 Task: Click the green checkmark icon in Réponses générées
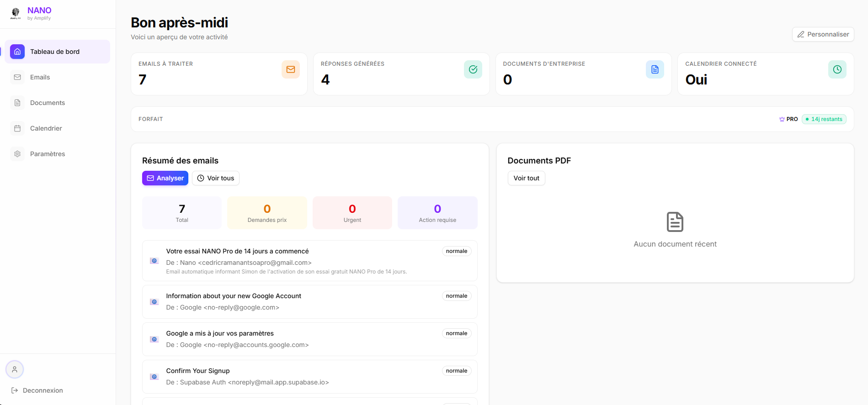(473, 69)
